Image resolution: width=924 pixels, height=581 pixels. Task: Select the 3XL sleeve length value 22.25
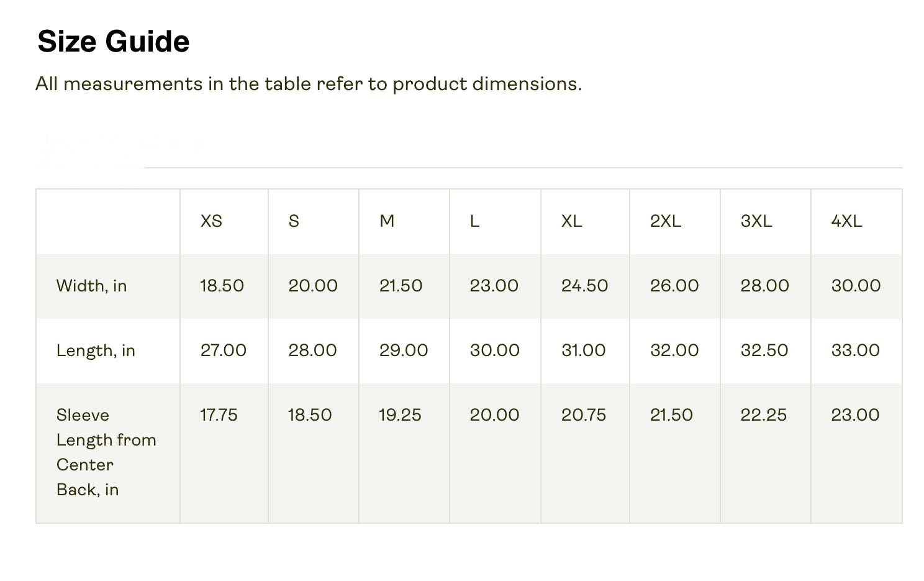point(763,415)
